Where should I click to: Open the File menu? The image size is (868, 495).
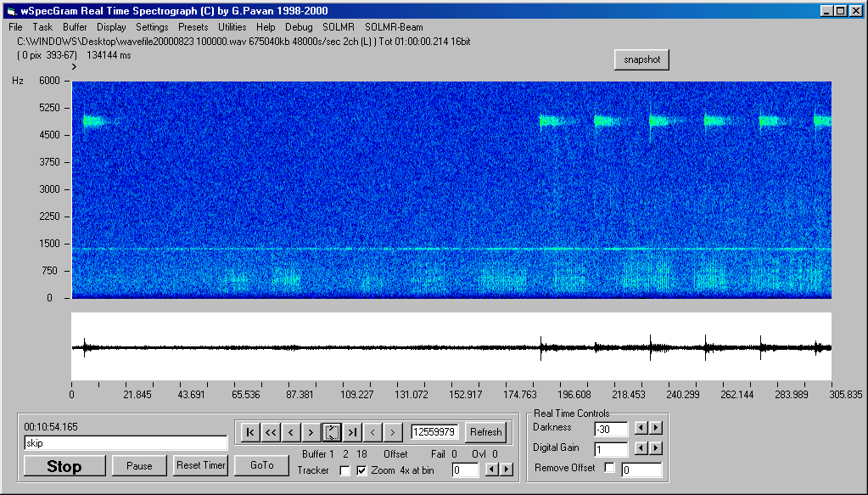[15, 27]
